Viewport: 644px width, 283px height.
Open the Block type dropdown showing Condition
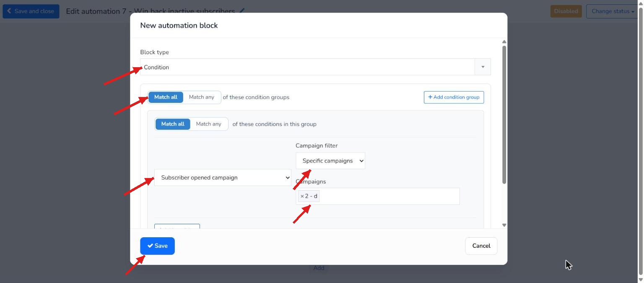coord(315,67)
